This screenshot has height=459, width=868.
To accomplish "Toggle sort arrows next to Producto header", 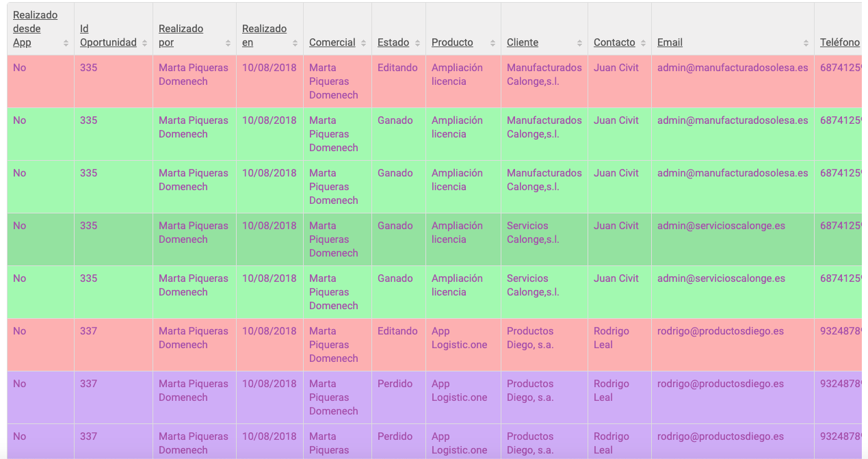I will (492, 43).
